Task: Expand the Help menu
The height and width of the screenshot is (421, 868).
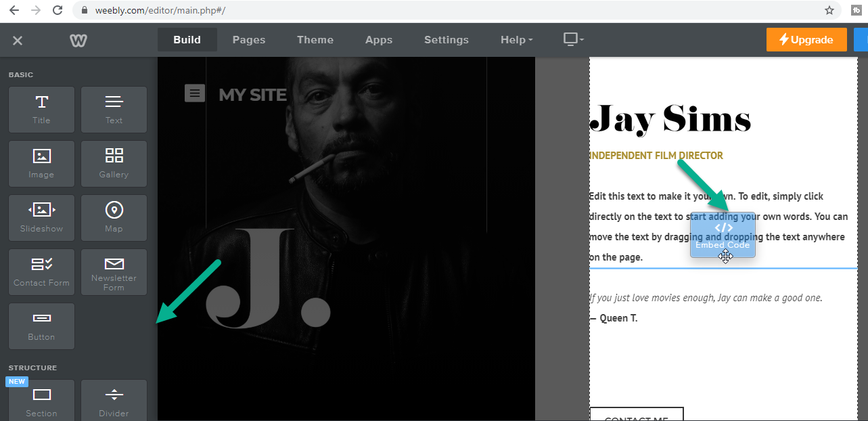Action: click(516, 40)
